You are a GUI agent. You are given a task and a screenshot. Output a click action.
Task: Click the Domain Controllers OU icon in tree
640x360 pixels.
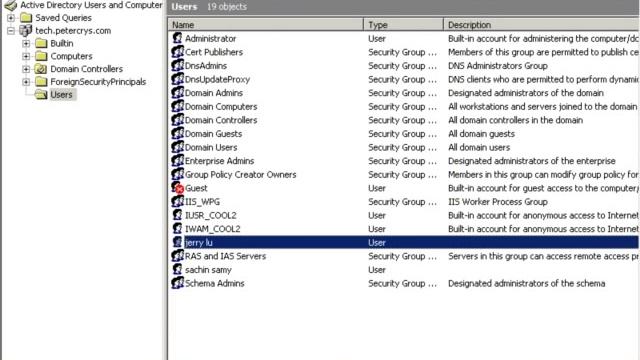[41, 69]
